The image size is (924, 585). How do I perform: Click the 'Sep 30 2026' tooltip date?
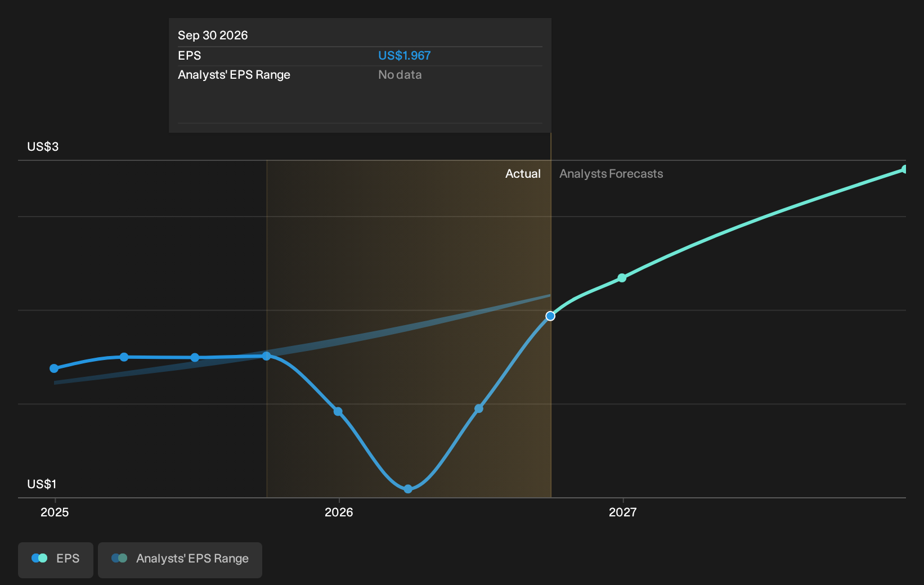coord(213,35)
